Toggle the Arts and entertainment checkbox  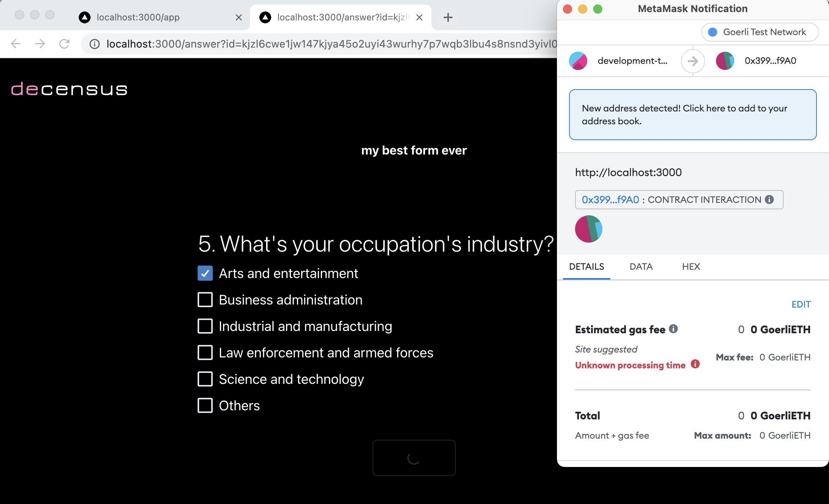tap(206, 273)
